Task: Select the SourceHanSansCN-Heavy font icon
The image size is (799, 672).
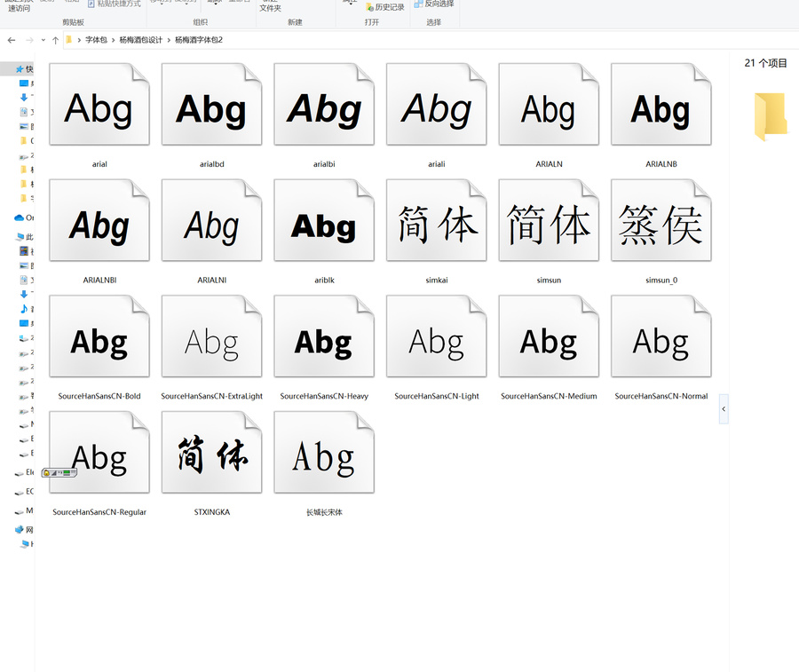Action: click(x=324, y=336)
